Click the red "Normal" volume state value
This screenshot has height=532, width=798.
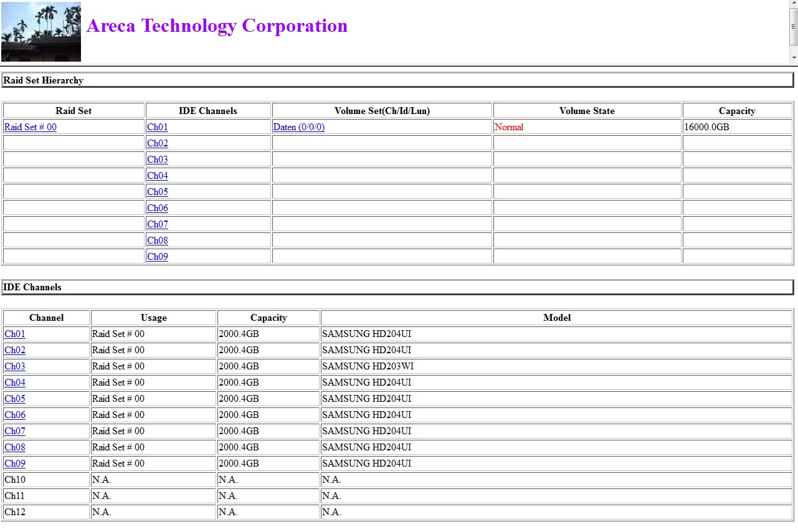point(509,127)
